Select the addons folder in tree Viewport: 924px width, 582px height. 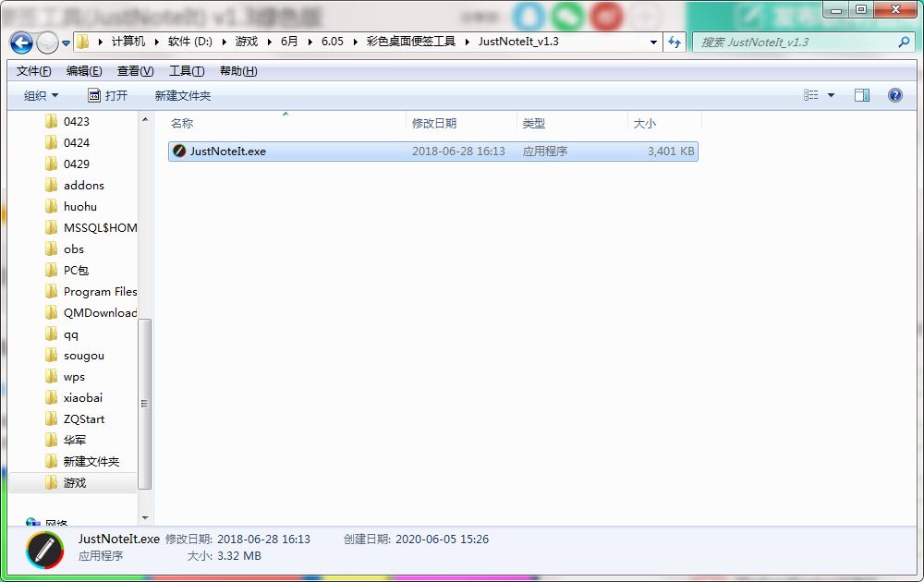84,185
